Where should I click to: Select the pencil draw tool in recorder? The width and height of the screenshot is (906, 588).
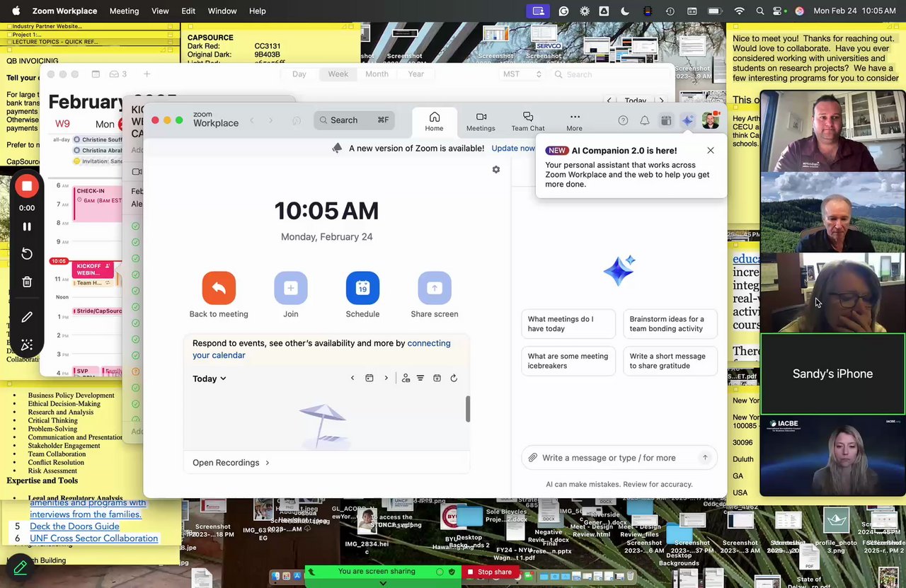(27, 318)
